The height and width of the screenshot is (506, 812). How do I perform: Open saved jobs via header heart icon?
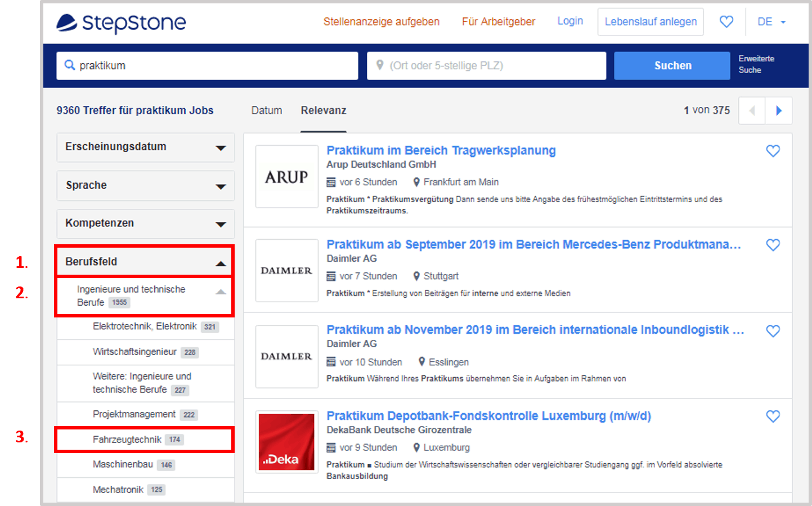pos(726,21)
